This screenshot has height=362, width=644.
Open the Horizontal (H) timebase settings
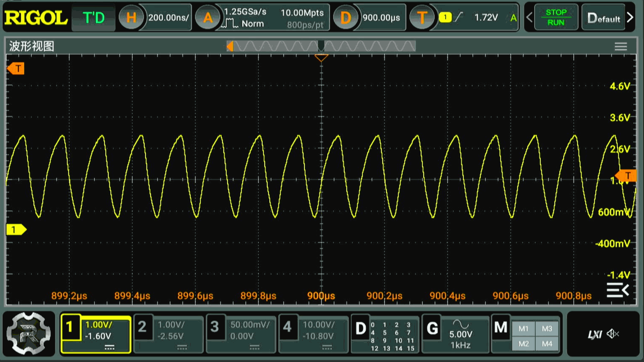pos(131,17)
